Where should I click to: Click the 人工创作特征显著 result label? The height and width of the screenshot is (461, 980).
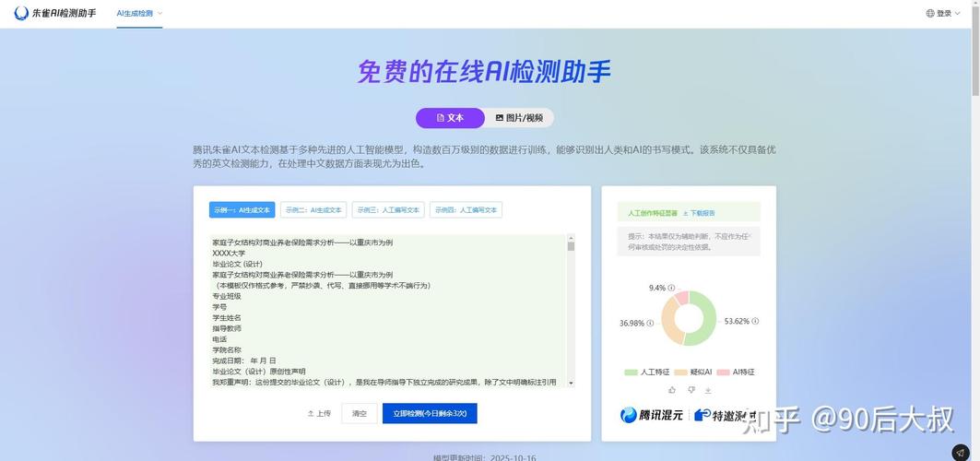[653, 213]
